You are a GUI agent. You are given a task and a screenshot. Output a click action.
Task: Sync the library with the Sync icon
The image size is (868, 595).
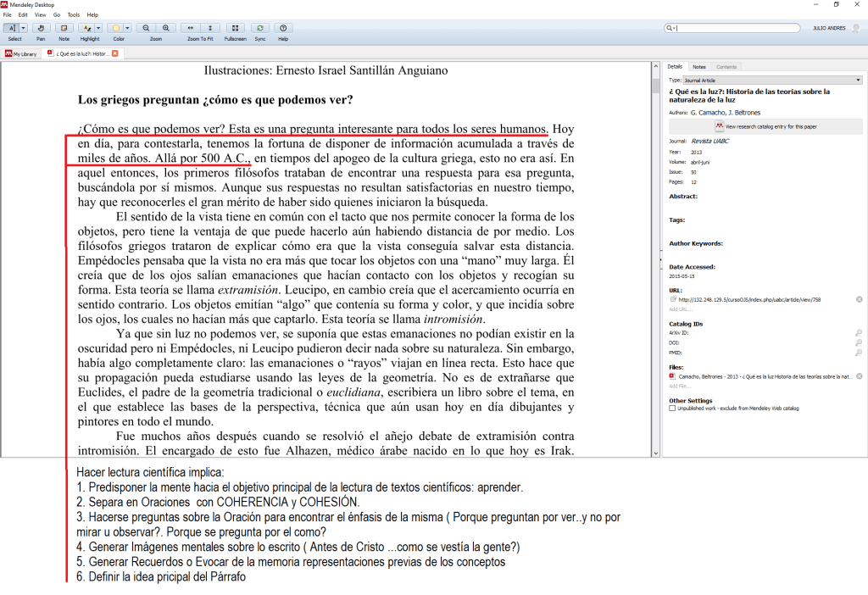(259, 28)
